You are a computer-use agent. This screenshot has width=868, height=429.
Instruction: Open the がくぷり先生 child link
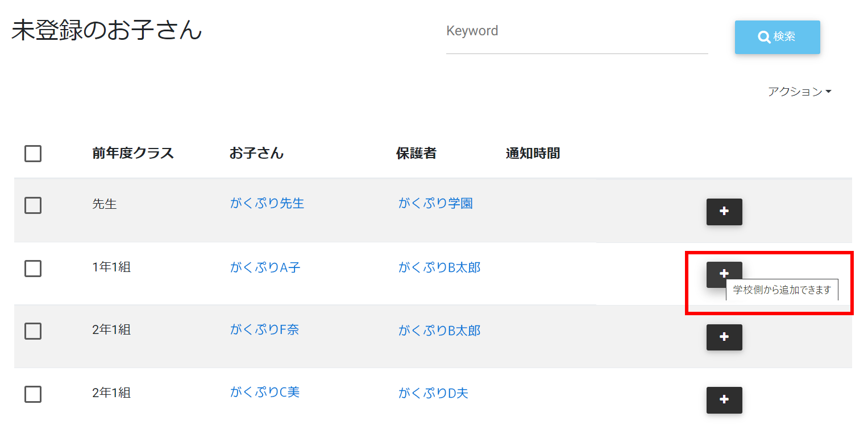pos(267,203)
